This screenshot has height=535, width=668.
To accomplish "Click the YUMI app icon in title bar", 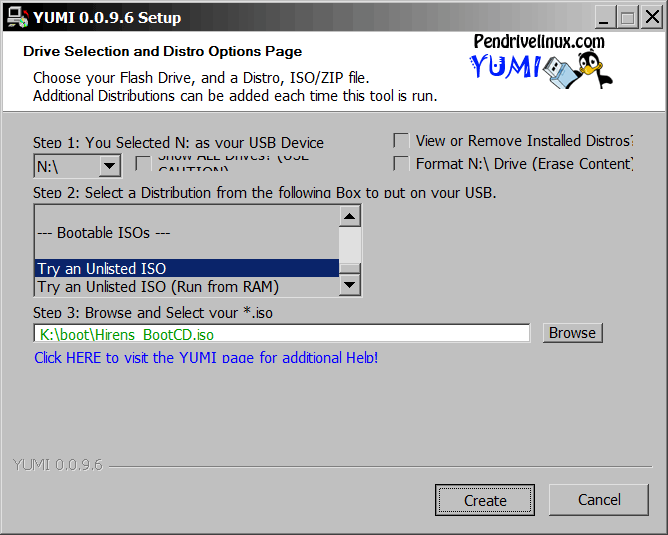I will 15,16.
